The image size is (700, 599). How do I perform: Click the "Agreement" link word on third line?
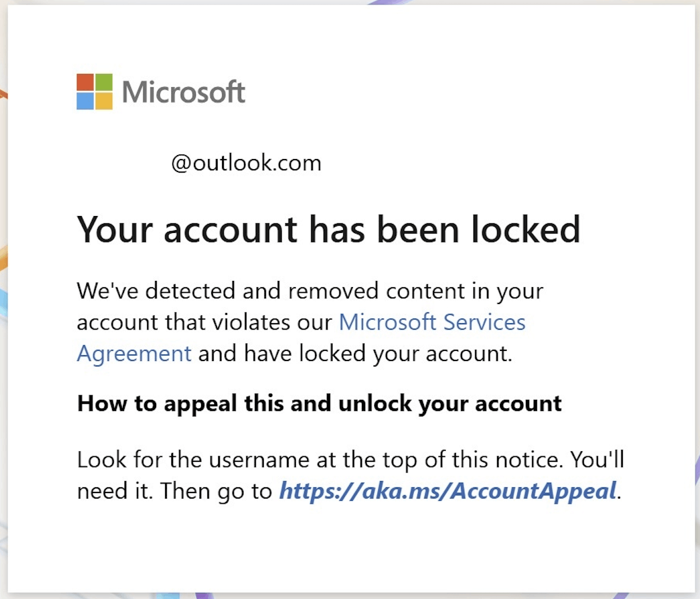pyautogui.click(x=134, y=354)
